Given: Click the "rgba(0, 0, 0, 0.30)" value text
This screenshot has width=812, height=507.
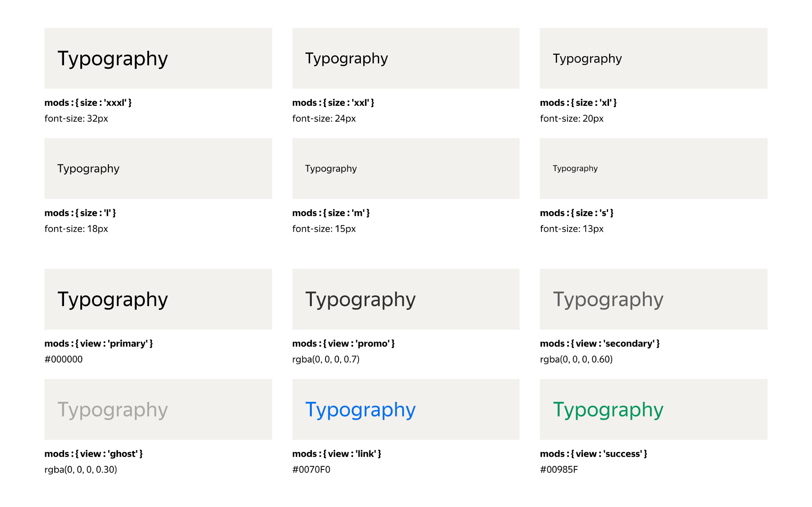Looking at the screenshot, I should [x=81, y=469].
